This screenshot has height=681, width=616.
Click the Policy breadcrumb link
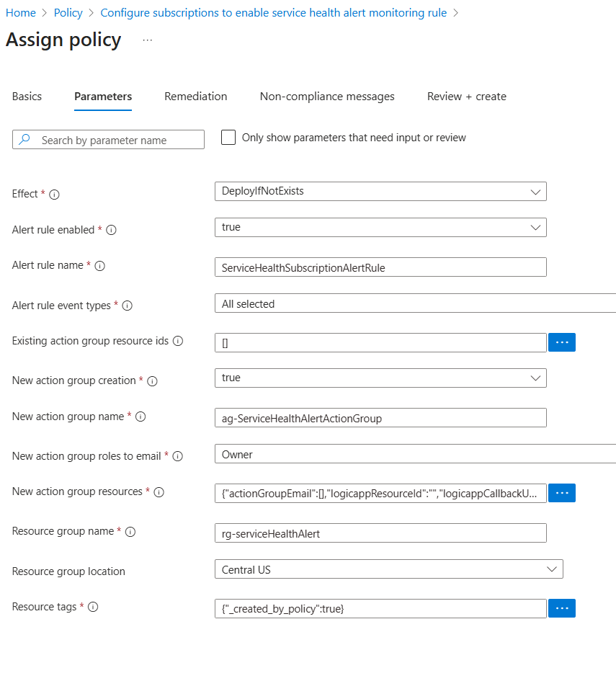click(68, 13)
